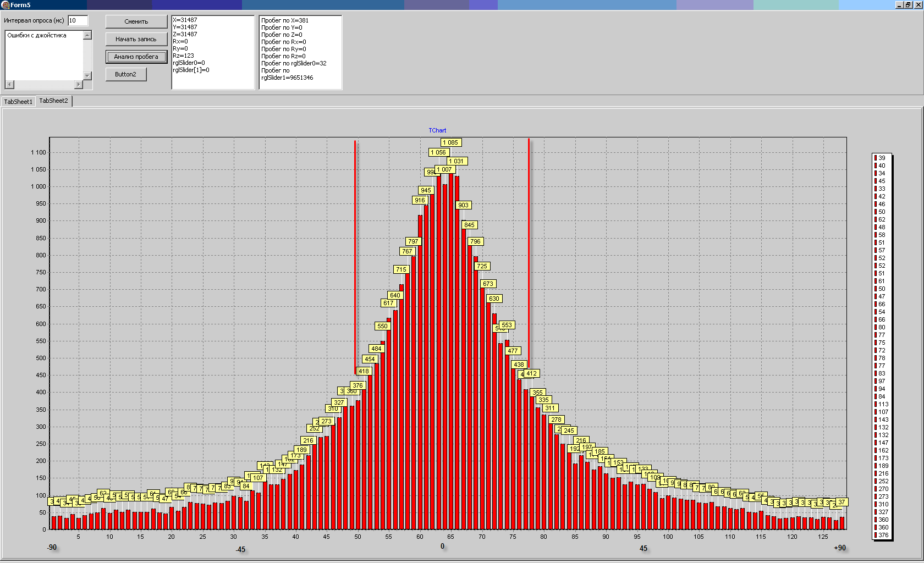Click the run statistics box showing Пробег по X=381
The height and width of the screenshot is (563, 924).
(x=300, y=52)
